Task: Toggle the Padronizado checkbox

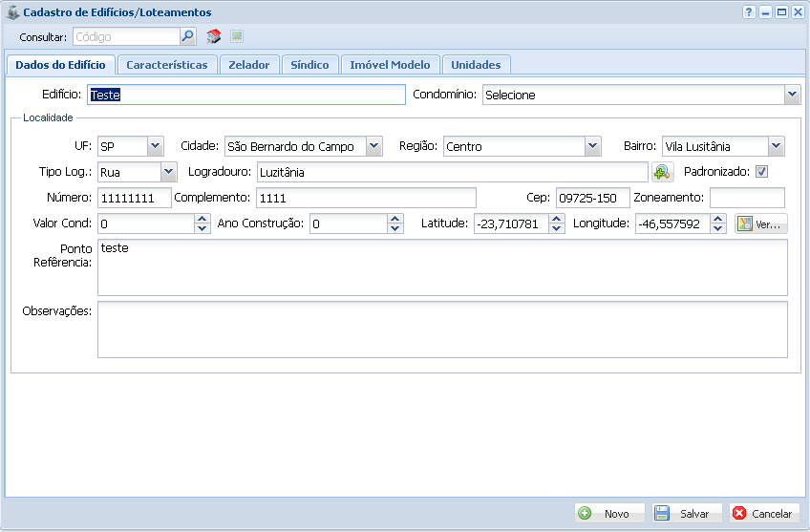Action: [761, 172]
